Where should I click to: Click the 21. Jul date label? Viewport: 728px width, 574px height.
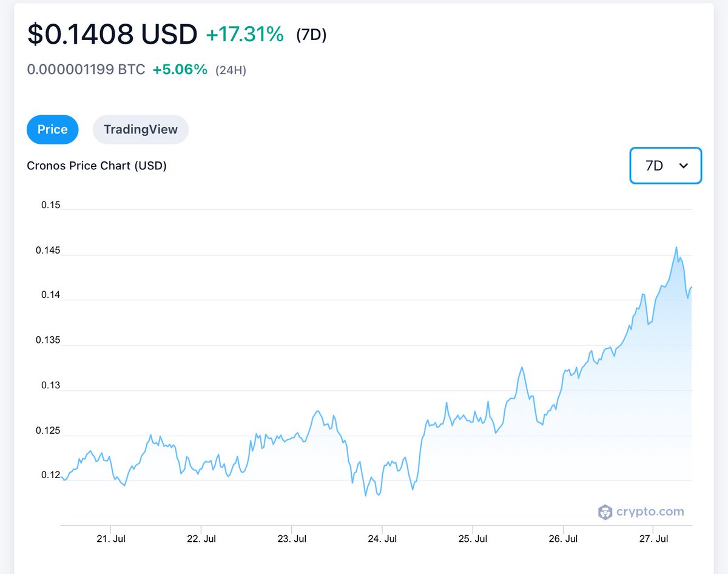(110, 538)
